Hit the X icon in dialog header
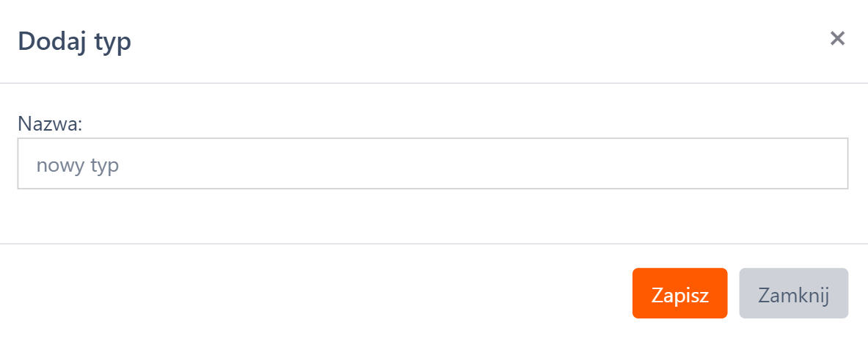 pyautogui.click(x=837, y=39)
